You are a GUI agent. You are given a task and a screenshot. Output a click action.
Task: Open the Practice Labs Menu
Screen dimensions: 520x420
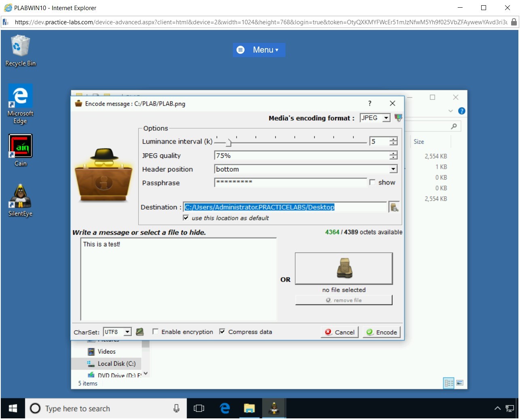coord(259,50)
